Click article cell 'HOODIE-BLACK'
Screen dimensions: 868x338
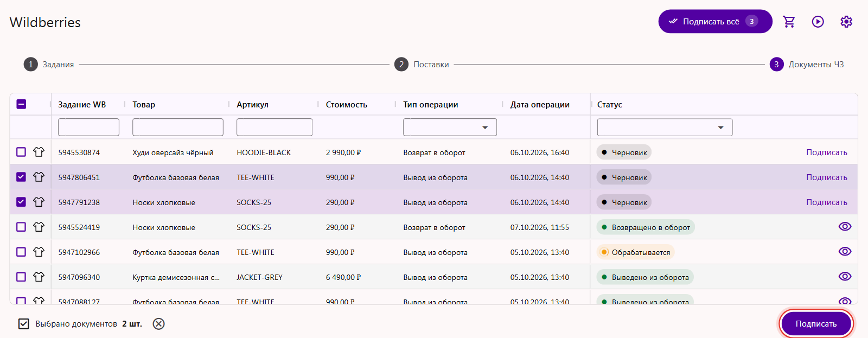[x=264, y=152]
